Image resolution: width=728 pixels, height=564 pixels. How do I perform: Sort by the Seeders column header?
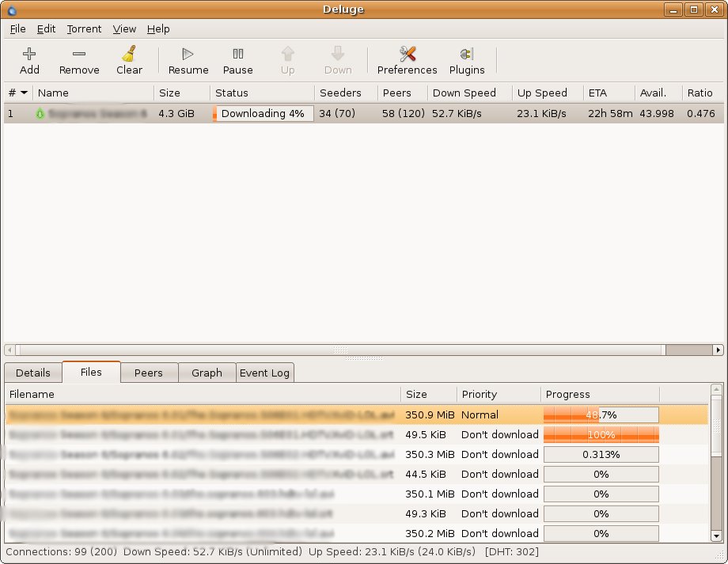pyautogui.click(x=346, y=93)
